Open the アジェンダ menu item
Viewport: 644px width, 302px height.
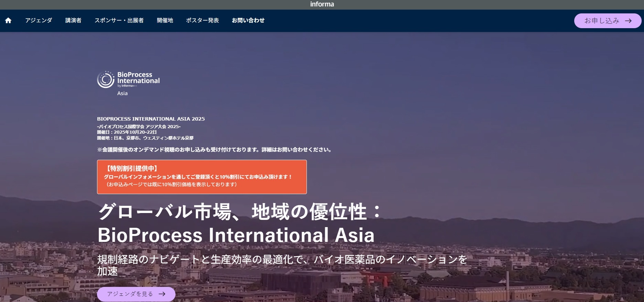coord(39,20)
